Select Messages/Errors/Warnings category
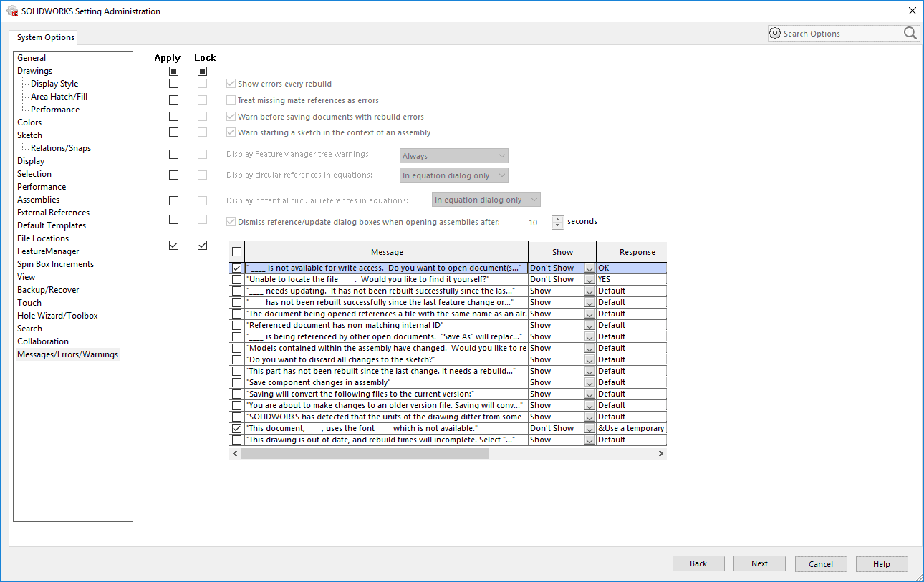Viewport: 924px width, 582px height. [x=68, y=354]
